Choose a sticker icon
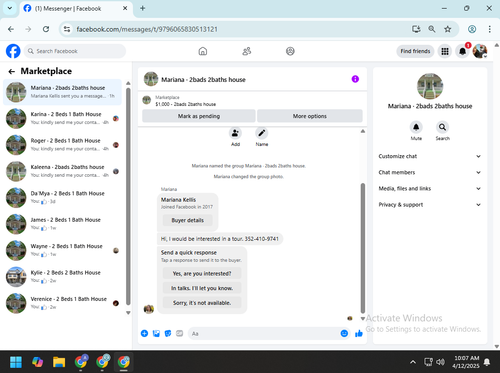This screenshot has width=500, height=373. [x=168, y=333]
